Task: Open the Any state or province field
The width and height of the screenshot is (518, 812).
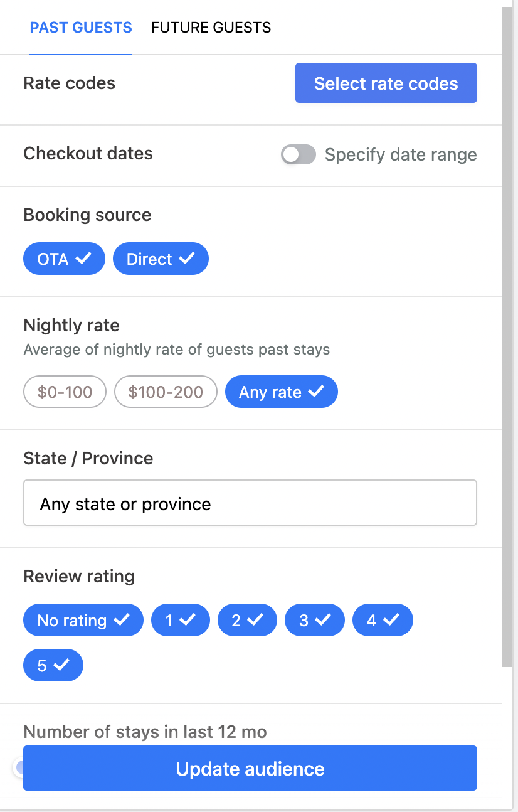Action: coord(250,503)
